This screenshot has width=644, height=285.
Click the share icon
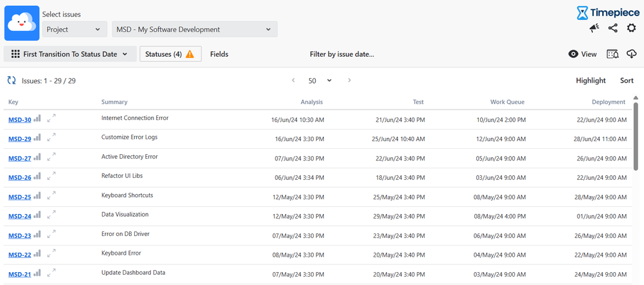pyautogui.click(x=613, y=28)
